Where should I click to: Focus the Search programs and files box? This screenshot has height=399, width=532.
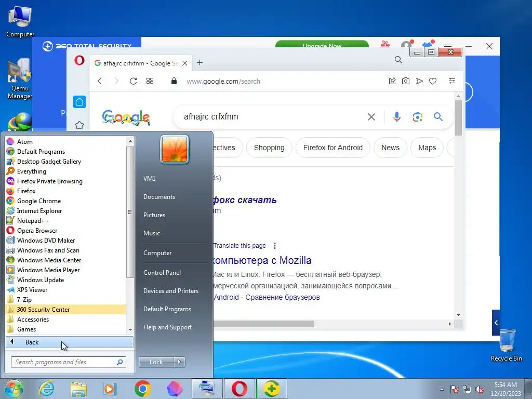[x=68, y=362]
